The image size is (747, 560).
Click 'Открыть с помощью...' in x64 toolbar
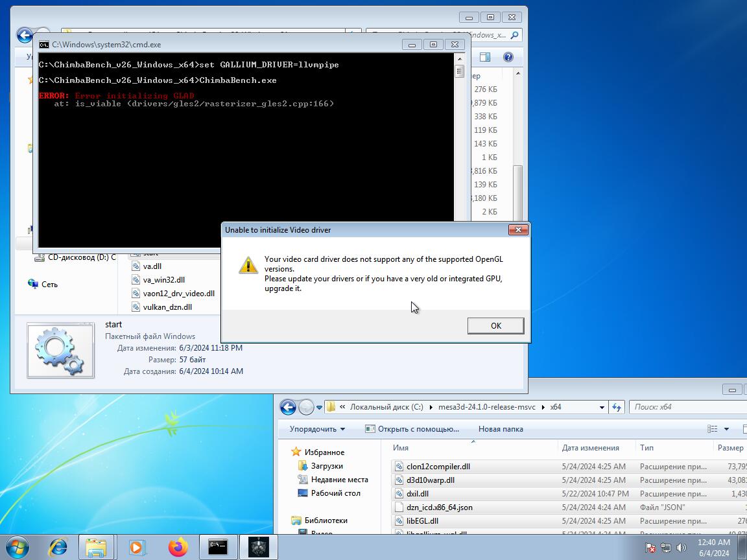click(412, 429)
